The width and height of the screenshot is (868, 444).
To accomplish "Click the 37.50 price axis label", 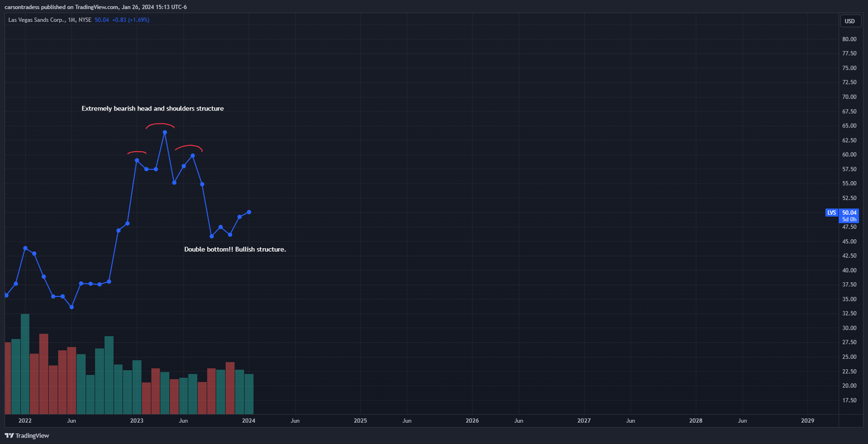I will coord(849,285).
